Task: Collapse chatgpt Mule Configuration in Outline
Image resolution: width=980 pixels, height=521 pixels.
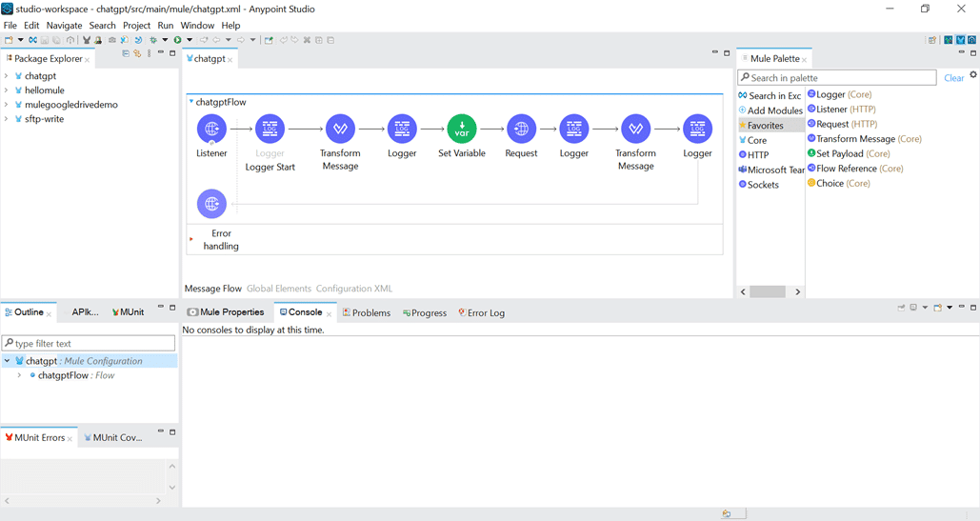Action: [x=7, y=361]
